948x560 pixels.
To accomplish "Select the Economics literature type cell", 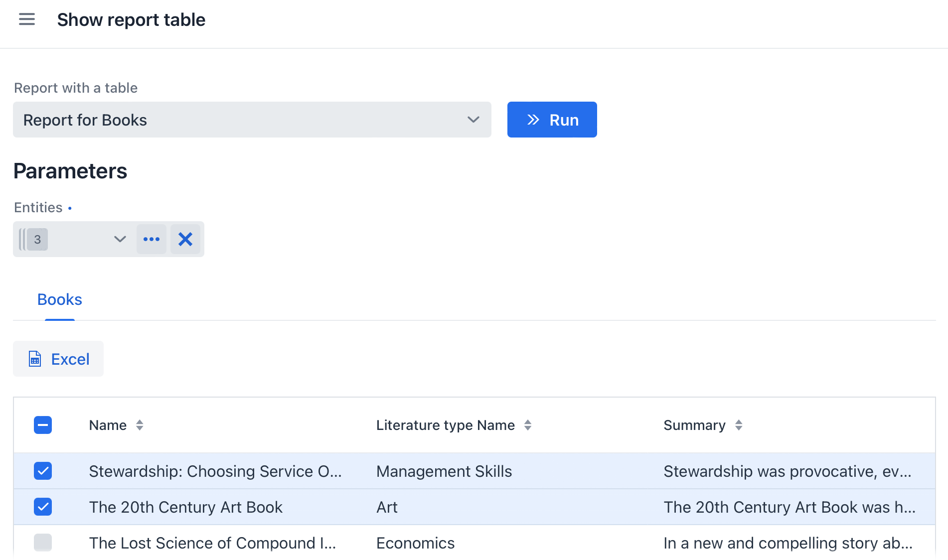I will pos(415,543).
